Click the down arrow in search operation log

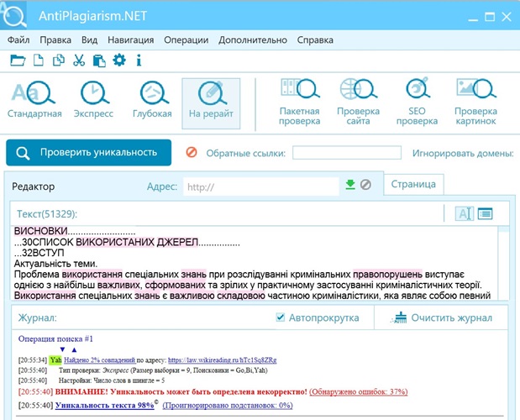pos(62,349)
